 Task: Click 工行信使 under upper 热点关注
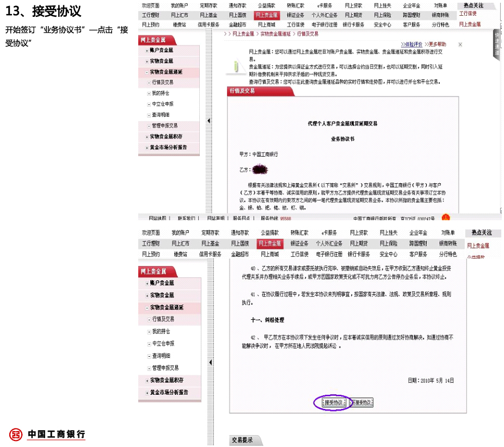468,14
